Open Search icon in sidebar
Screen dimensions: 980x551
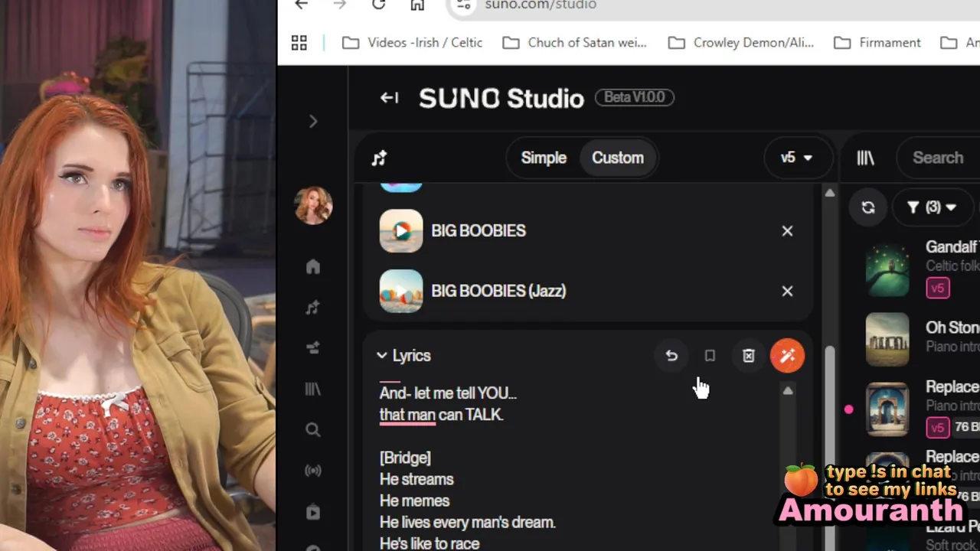pos(313,430)
